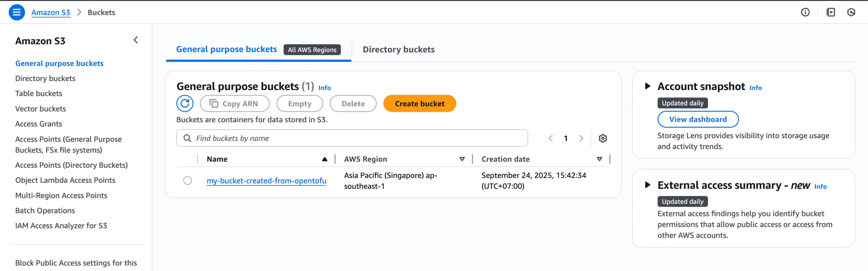Sort by Name ascending arrow

coord(324,159)
